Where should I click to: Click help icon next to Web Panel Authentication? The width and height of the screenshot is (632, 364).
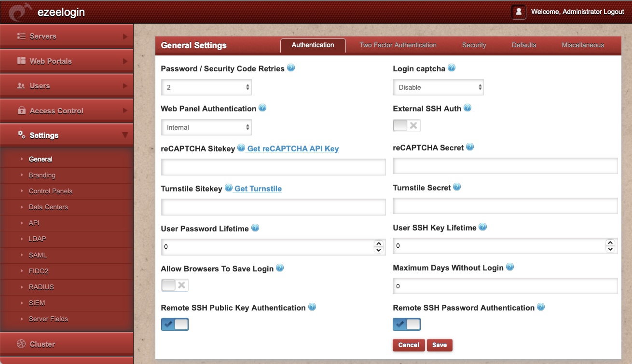pyautogui.click(x=262, y=108)
